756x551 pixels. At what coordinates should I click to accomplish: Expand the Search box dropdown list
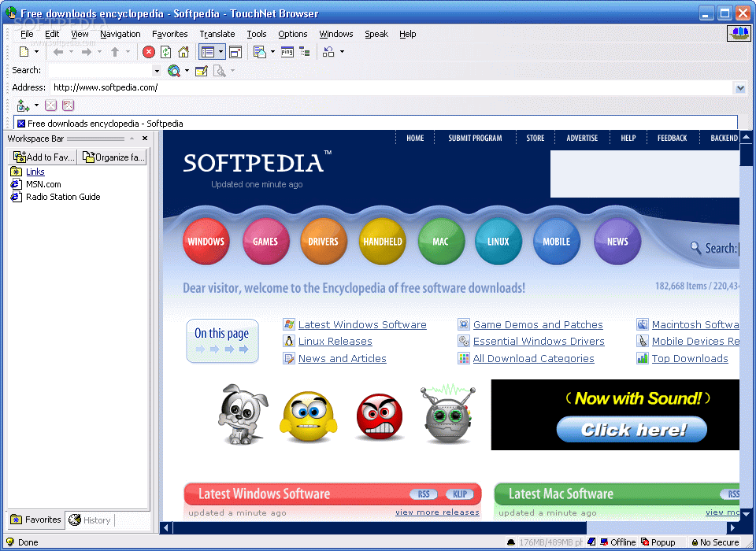coord(156,72)
